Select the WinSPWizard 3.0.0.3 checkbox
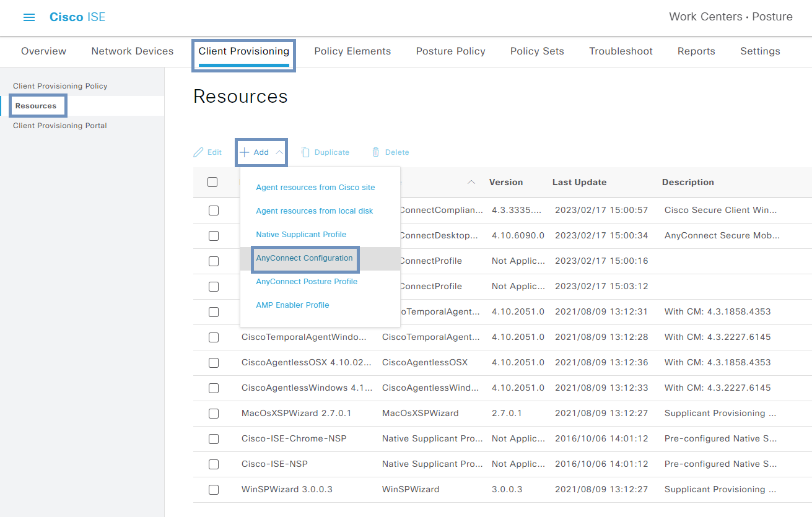This screenshot has width=812, height=517. 214,490
